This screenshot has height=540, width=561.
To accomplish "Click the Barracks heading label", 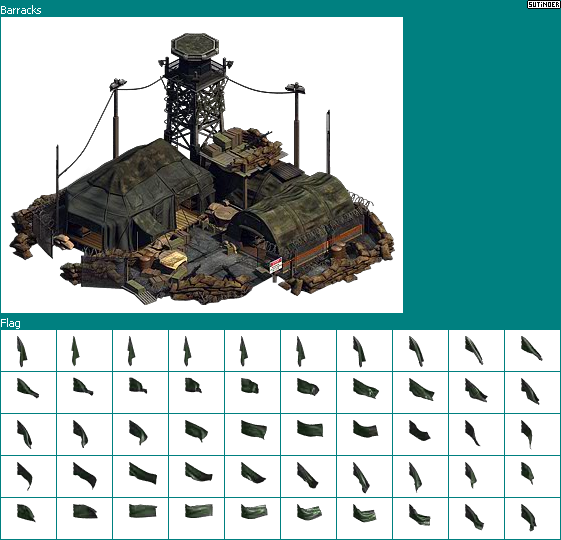I will coord(21,10).
